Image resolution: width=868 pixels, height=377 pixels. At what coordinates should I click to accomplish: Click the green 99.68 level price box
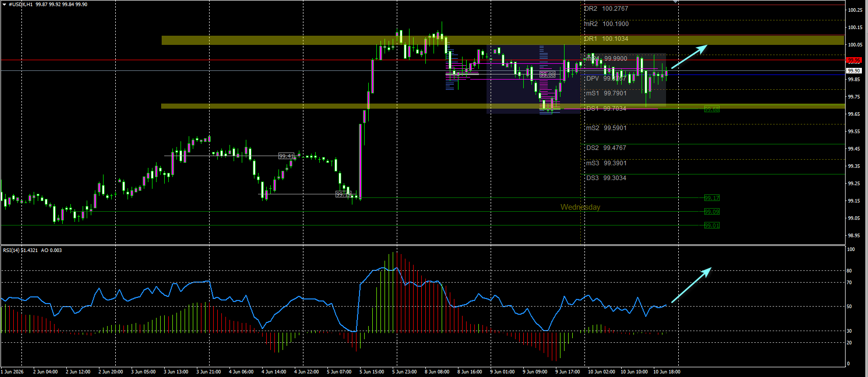(x=712, y=109)
